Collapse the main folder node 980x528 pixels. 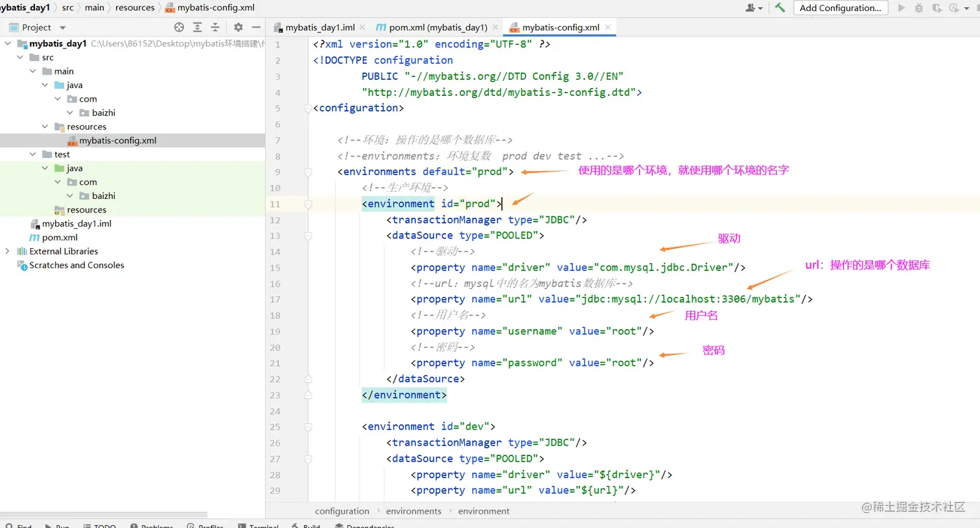point(32,71)
